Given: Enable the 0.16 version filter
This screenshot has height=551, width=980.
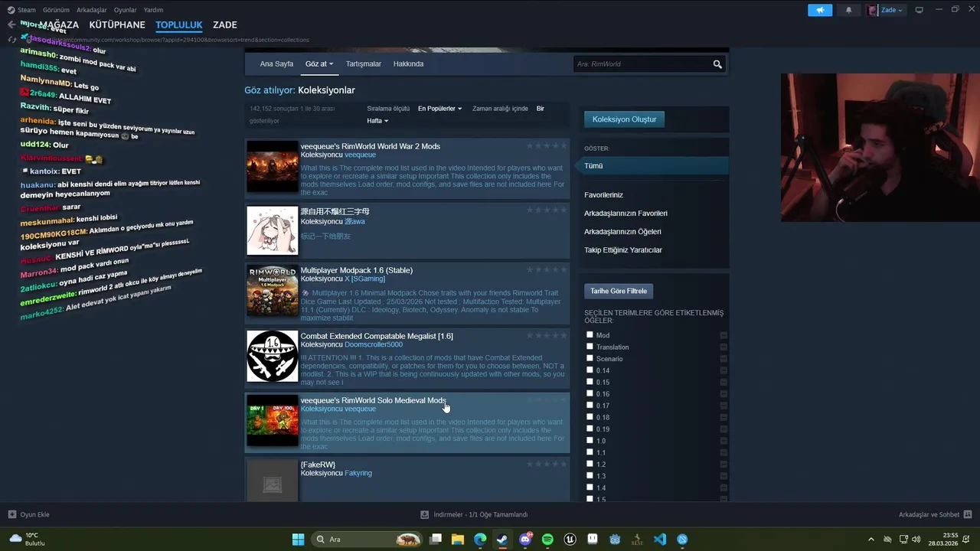Looking at the screenshot, I should [x=590, y=393].
